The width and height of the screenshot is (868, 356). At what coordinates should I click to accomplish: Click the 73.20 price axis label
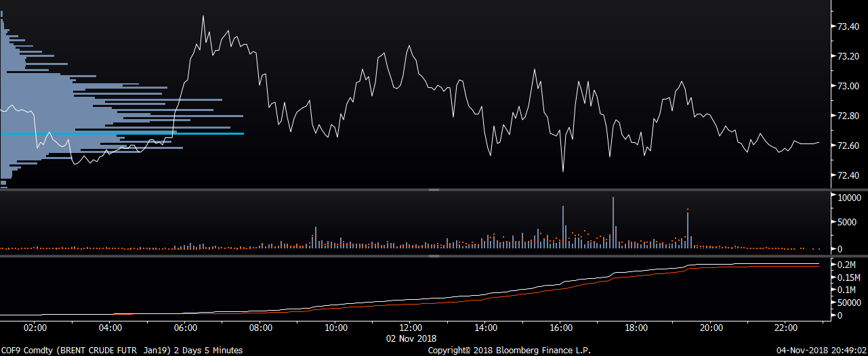pyautogui.click(x=848, y=57)
